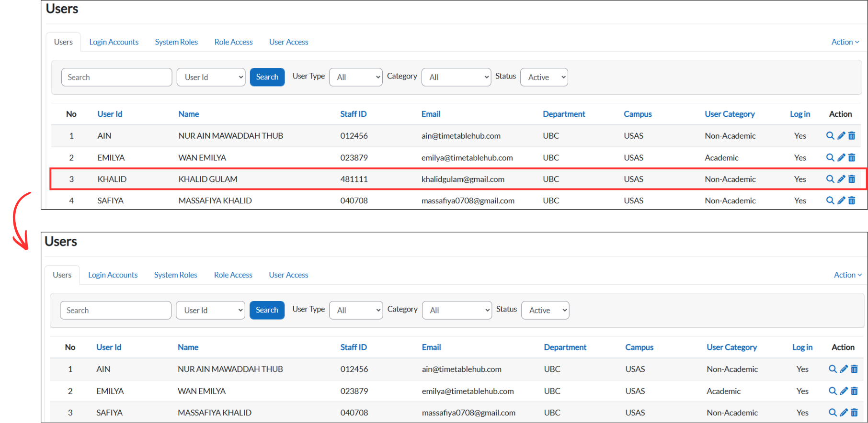Select Staff ID 481111 cell
The image size is (868, 423).
[354, 179]
